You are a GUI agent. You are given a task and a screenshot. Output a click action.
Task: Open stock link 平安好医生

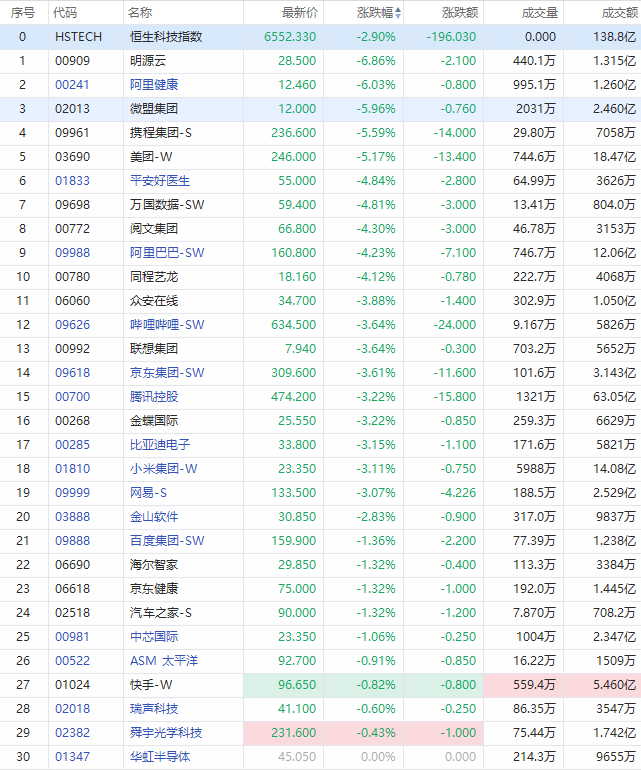click(x=160, y=181)
